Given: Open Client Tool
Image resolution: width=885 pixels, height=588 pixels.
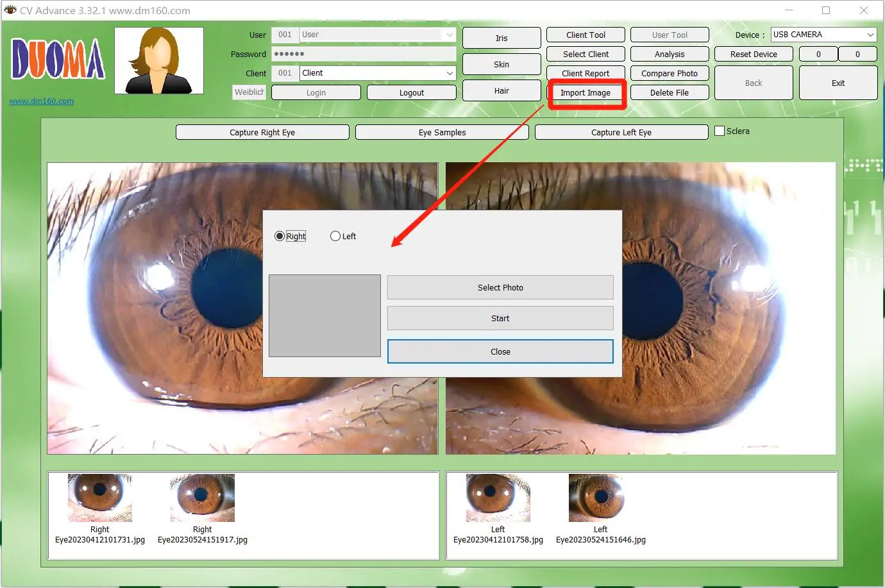Looking at the screenshot, I should 586,35.
